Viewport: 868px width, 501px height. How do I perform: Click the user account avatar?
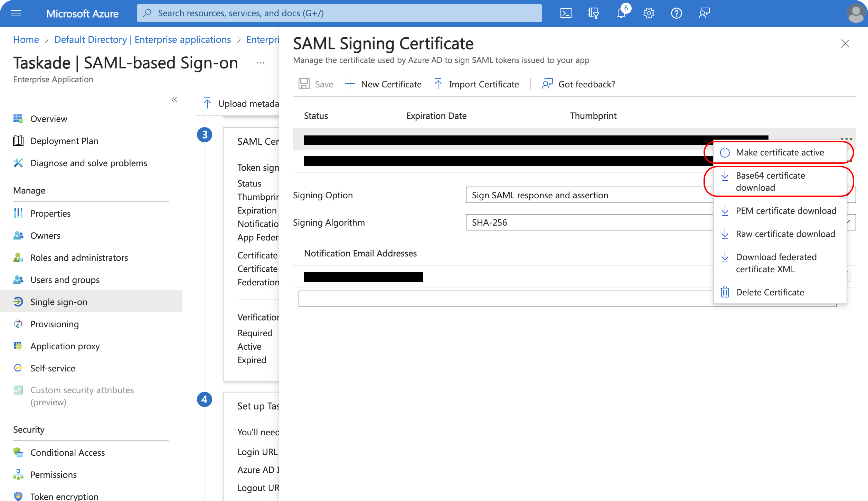point(855,13)
